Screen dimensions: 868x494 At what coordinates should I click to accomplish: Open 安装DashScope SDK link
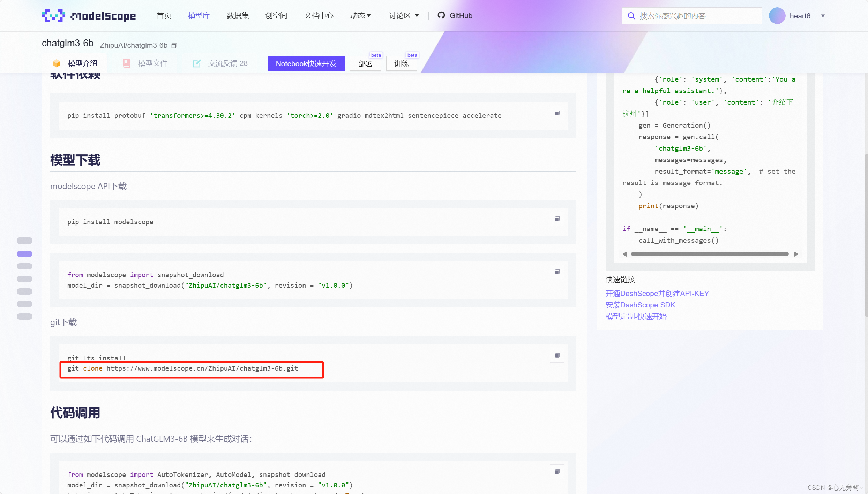pyautogui.click(x=641, y=305)
